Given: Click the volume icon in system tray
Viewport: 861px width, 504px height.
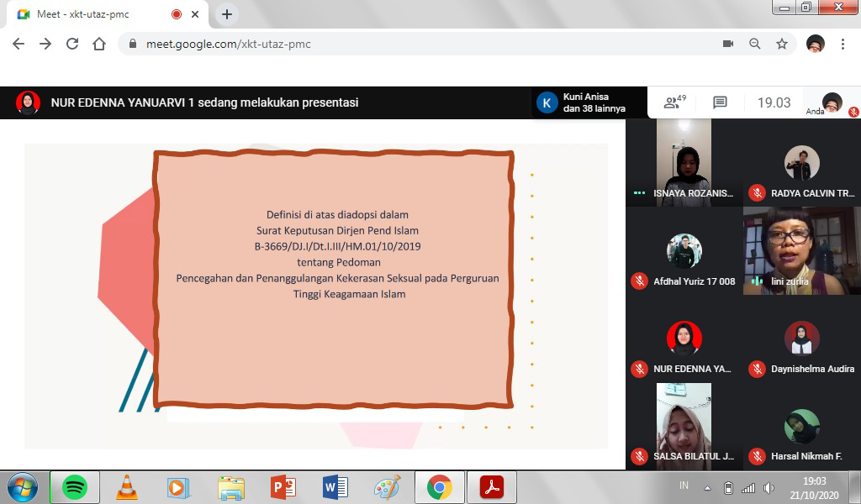Looking at the screenshot, I should pyautogui.click(x=769, y=487).
